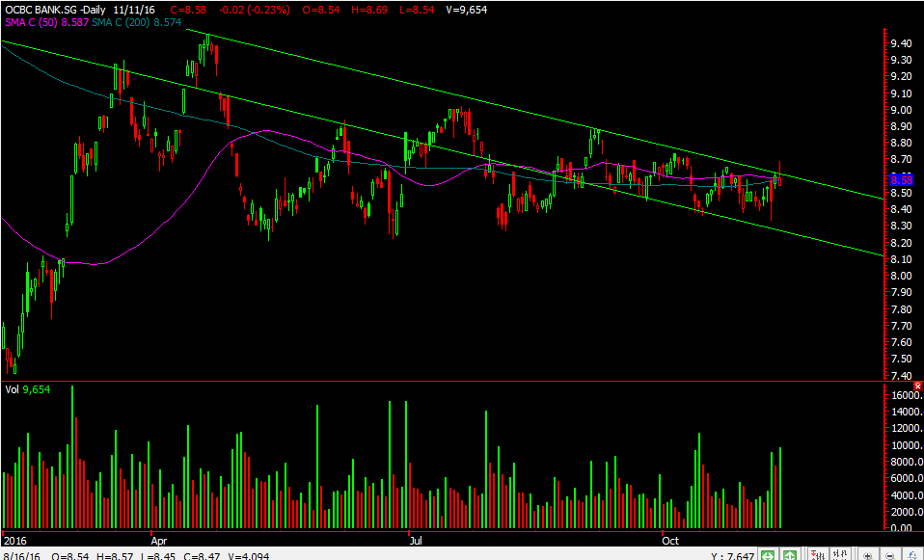The width and height of the screenshot is (924, 560).
Task: Click the 11/11/16 date text
Action: point(136,10)
